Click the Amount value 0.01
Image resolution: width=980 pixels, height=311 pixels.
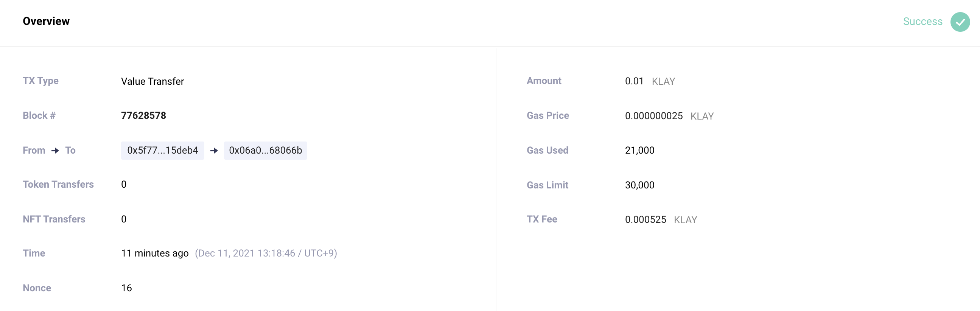pos(634,81)
